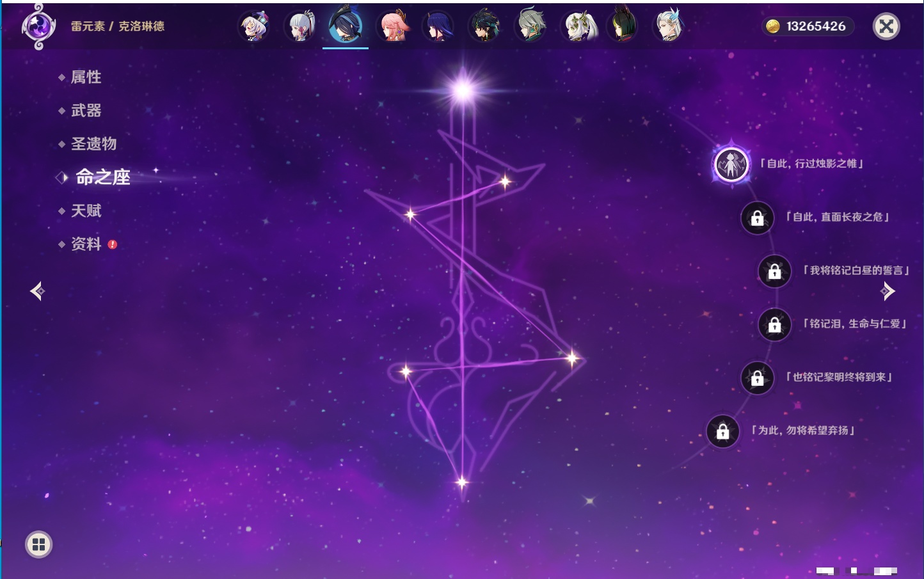
Task: Click the constellation name 「也铭记黎明终将到来」
Action: click(x=840, y=377)
